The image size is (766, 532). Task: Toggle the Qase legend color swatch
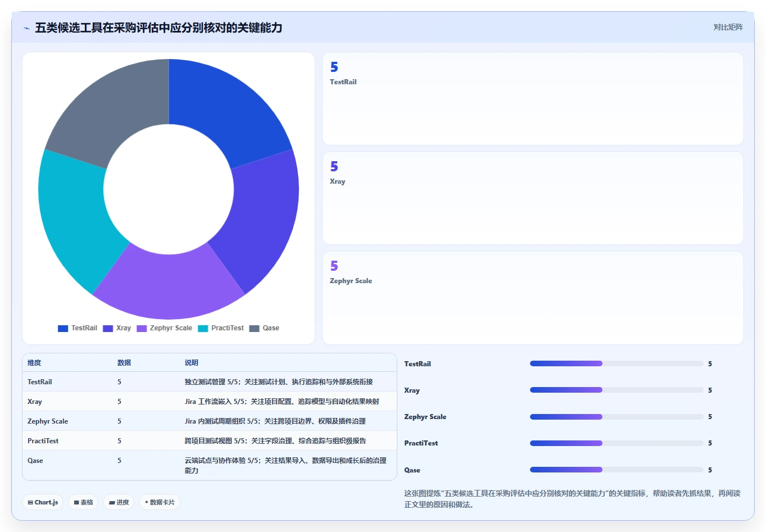pyautogui.click(x=255, y=329)
